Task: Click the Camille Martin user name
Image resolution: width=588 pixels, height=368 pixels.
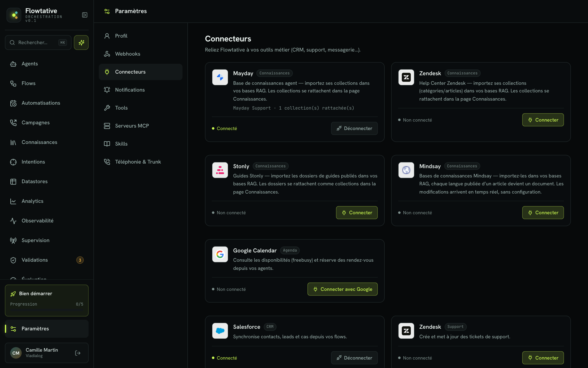Action: click(x=42, y=350)
